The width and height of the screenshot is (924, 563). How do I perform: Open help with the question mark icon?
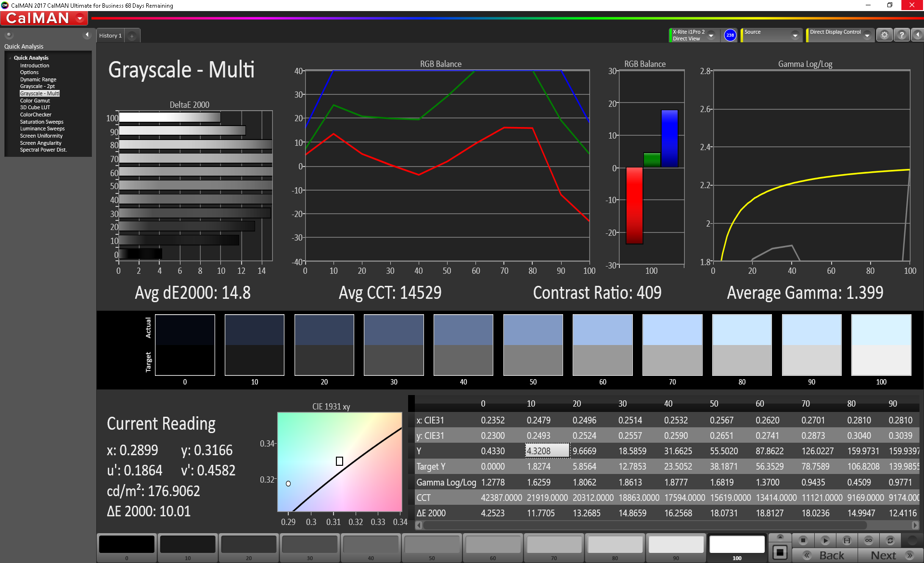tap(901, 35)
